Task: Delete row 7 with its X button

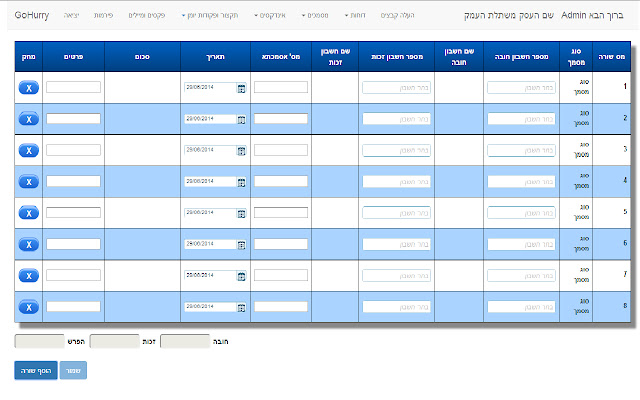Action: pyautogui.click(x=29, y=276)
